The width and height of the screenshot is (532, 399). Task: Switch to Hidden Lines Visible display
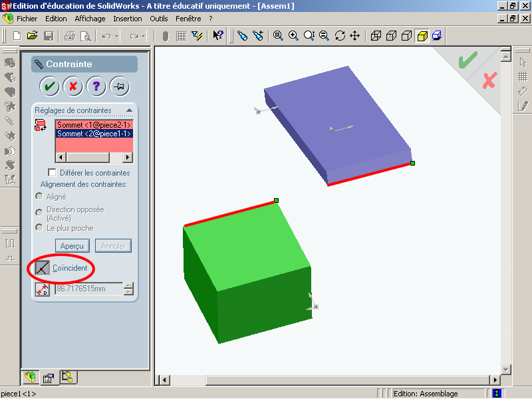[x=391, y=35]
